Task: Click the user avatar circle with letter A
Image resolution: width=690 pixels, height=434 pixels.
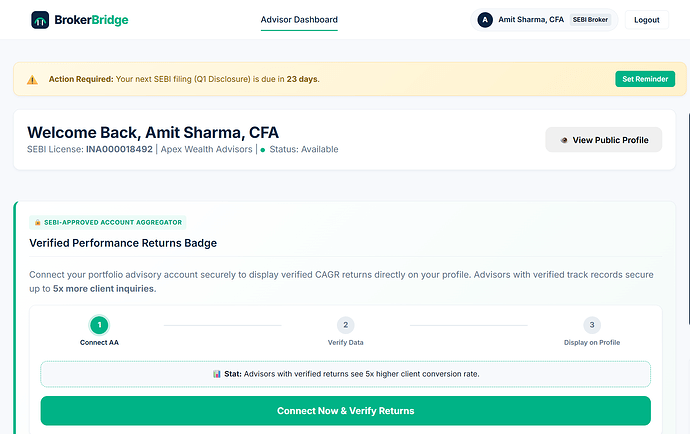Action: (x=485, y=20)
